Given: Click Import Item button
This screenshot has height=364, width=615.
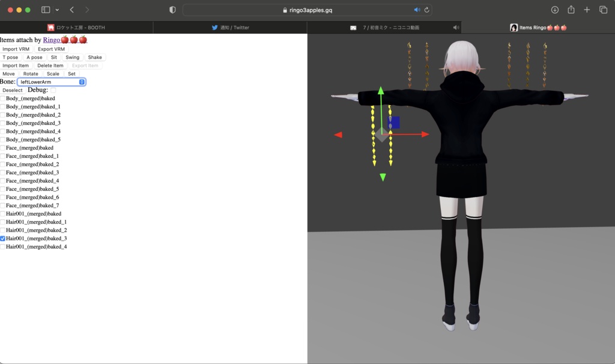Looking at the screenshot, I should click(16, 65).
